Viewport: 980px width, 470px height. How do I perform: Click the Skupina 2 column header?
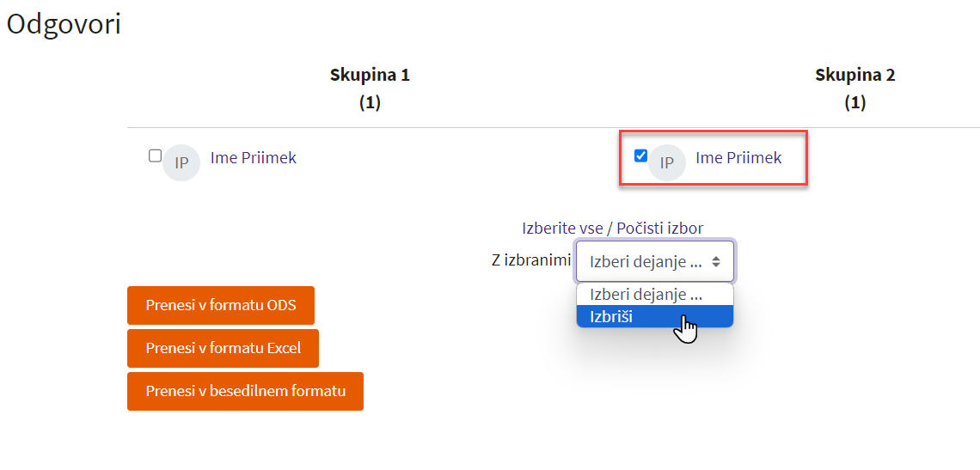tap(855, 76)
